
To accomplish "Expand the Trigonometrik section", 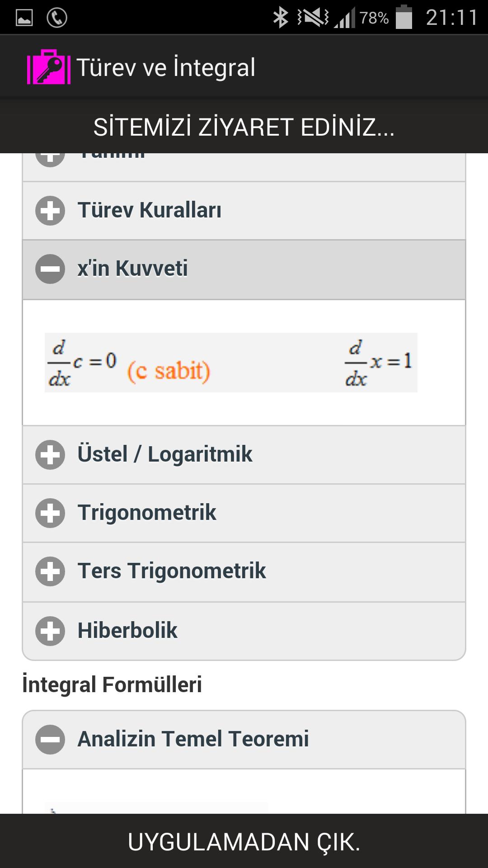I will tap(244, 513).
